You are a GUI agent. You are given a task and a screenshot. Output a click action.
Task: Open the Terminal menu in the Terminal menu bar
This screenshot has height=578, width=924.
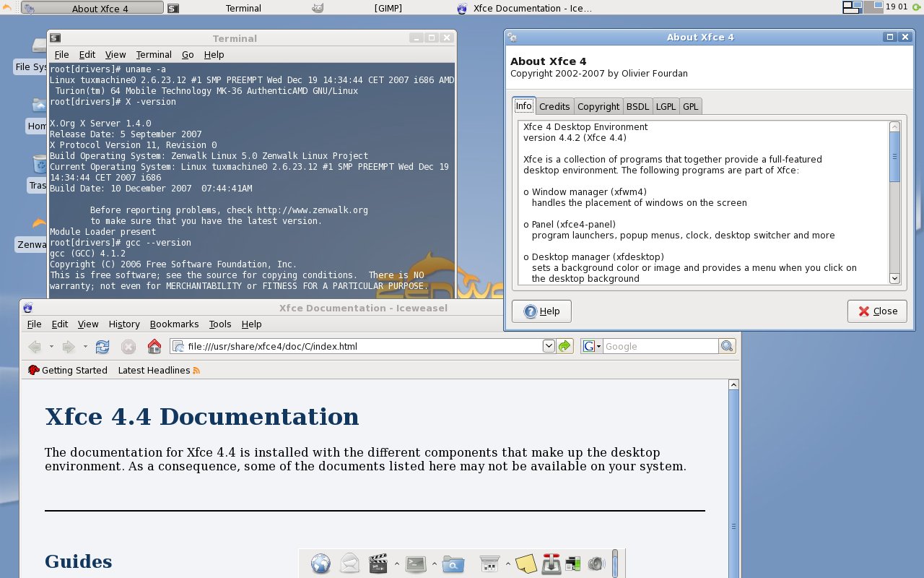(x=154, y=54)
